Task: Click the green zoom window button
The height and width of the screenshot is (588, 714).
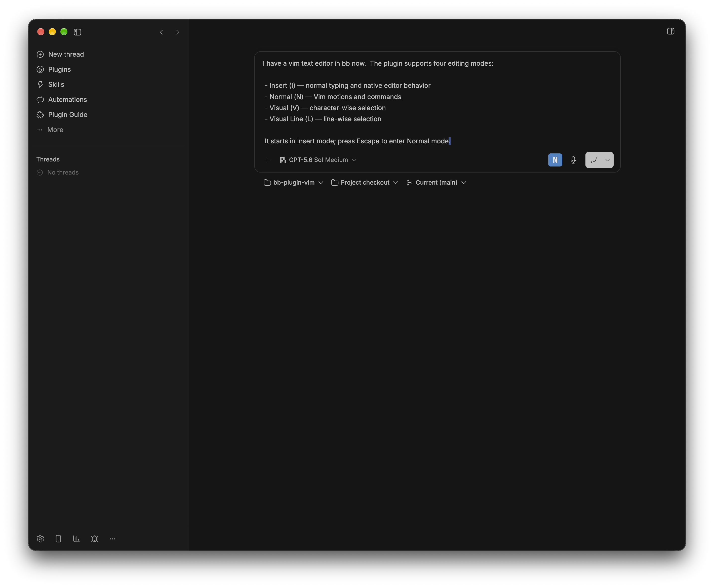Action: 64,32
